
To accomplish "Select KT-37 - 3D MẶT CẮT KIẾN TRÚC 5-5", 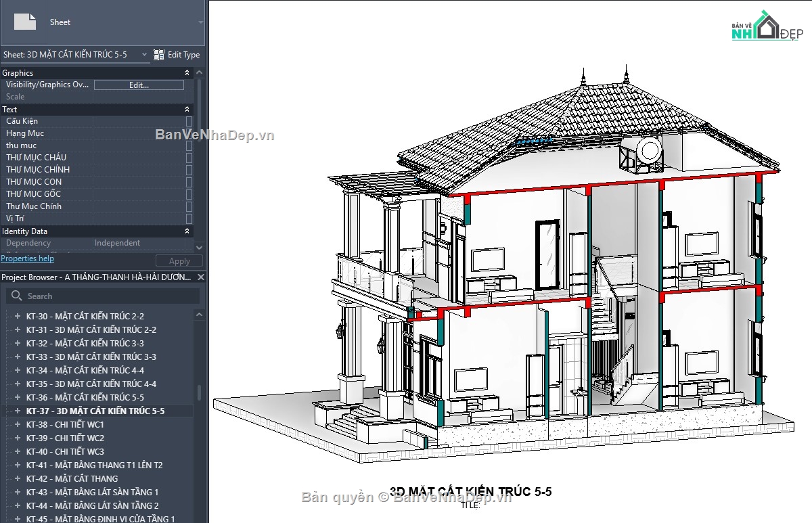I will (95, 411).
